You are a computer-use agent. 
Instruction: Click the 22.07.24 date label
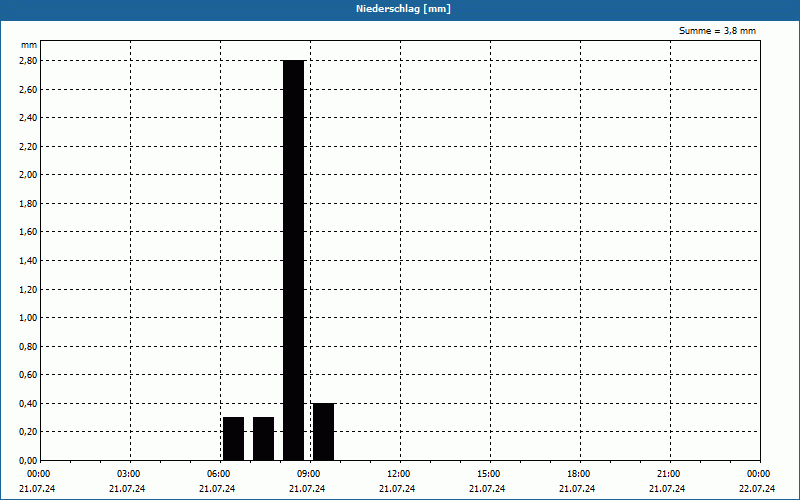coord(757,489)
